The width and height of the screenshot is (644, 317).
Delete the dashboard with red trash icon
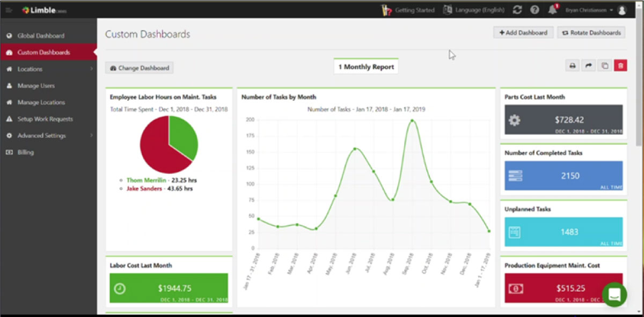click(x=620, y=66)
